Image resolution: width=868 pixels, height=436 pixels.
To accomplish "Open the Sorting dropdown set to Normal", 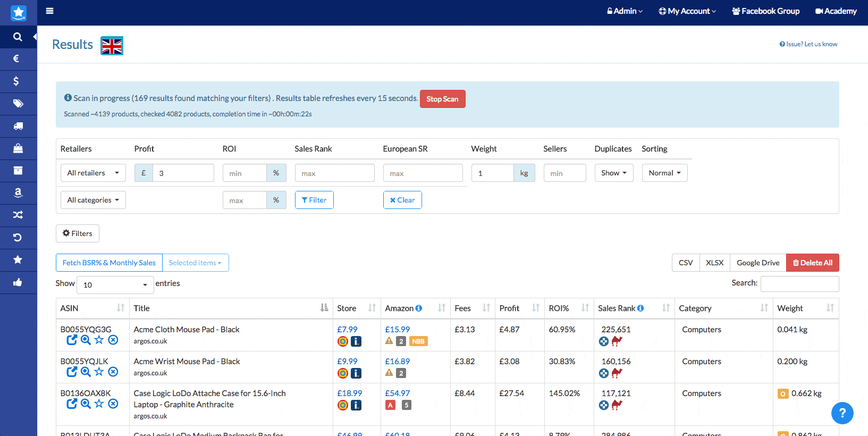I will tap(664, 173).
